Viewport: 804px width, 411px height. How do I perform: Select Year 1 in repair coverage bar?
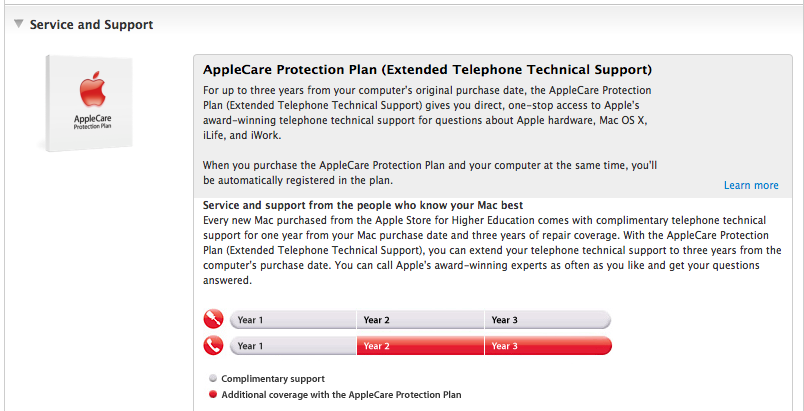tap(293, 320)
